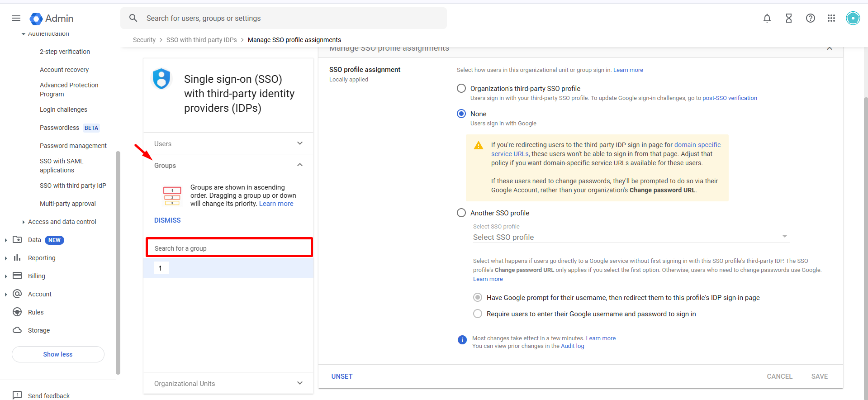Open Account recovery settings
The width and height of the screenshot is (868, 400).
[x=64, y=70]
